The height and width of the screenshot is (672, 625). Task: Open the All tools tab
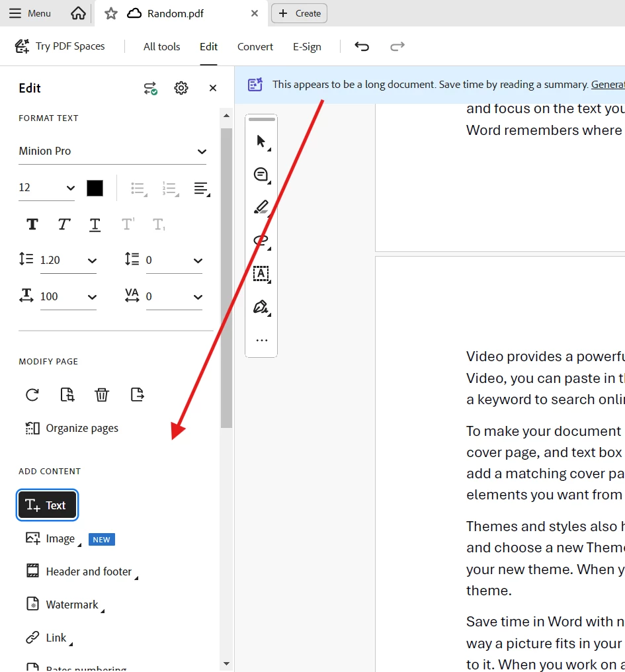click(161, 47)
